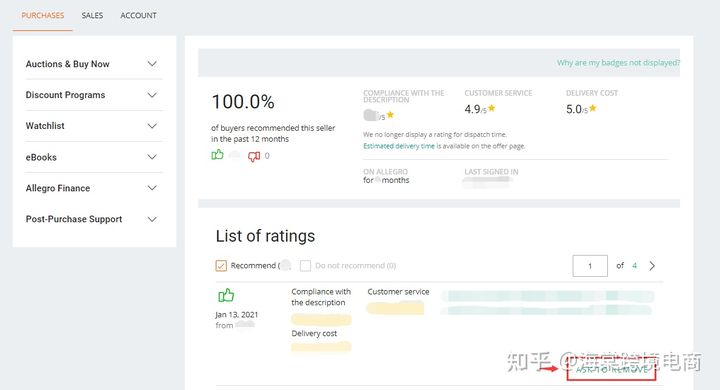Click the 4.9 customer service score
The image size is (720, 390).
[x=472, y=109]
